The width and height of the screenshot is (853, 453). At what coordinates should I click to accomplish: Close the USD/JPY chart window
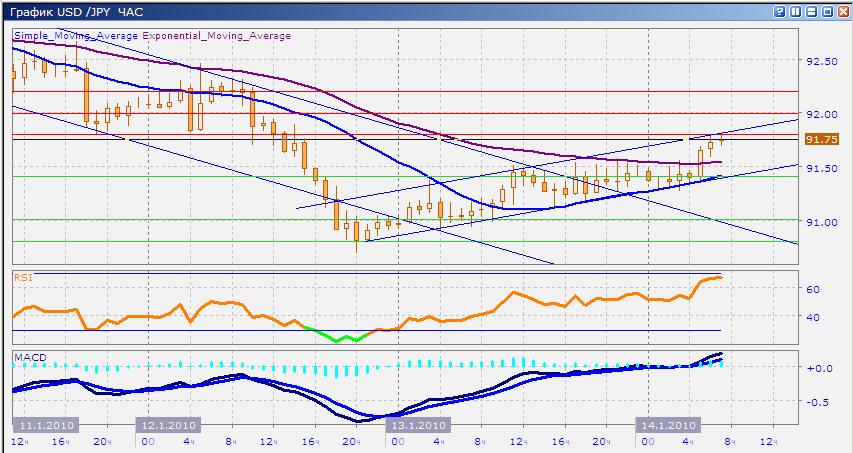point(843,10)
